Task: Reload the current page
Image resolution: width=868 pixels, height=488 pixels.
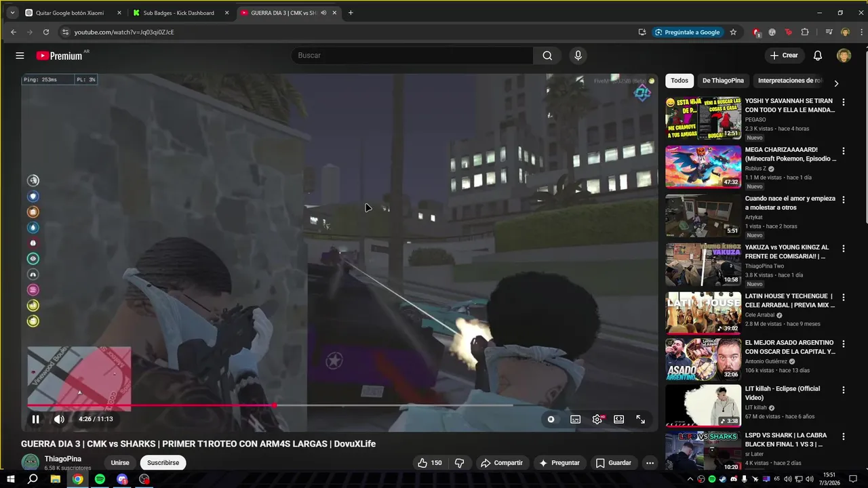Action: point(46,32)
